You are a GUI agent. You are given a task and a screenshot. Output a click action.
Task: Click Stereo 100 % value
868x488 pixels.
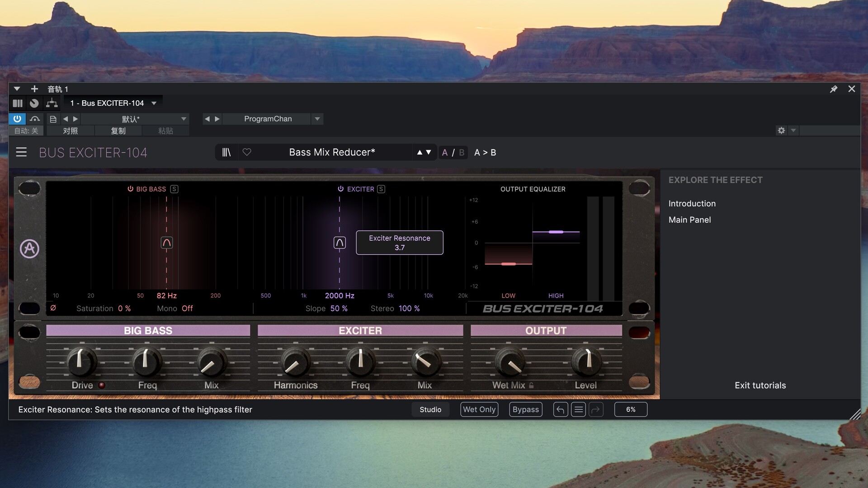click(x=409, y=308)
